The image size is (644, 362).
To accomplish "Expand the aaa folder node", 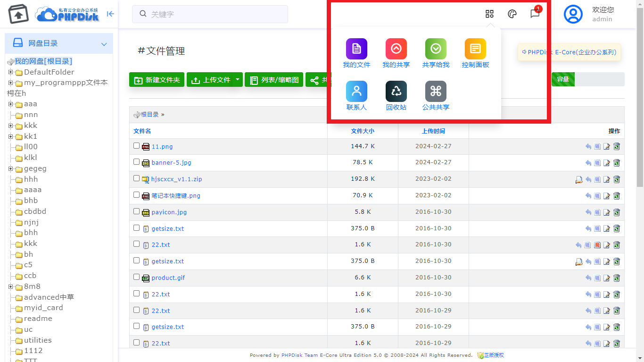I will coord(10,104).
